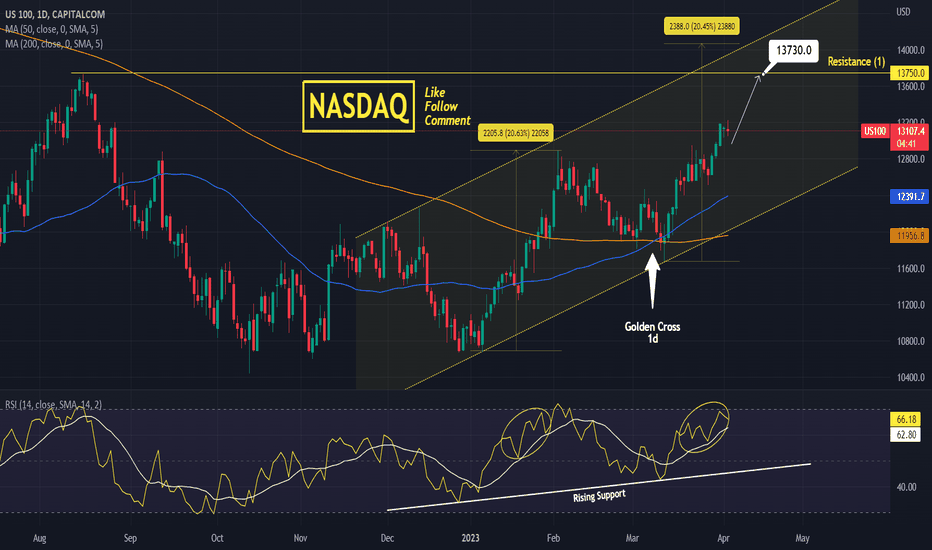Screen dimensions: 932x550
Task: Click the Golden Cross 1d annotation text
Action: pyautogui.click(x=652, y=332)
